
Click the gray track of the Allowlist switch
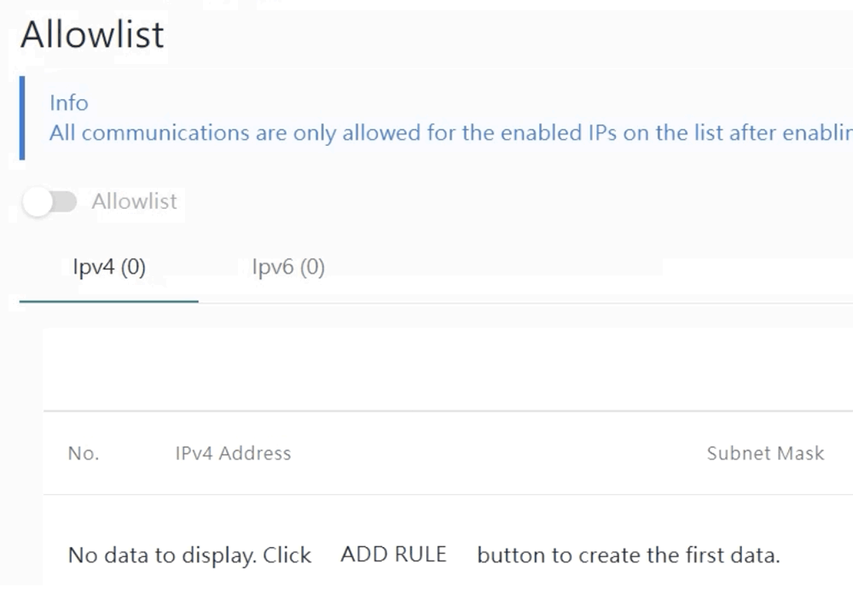pos(65,202)
